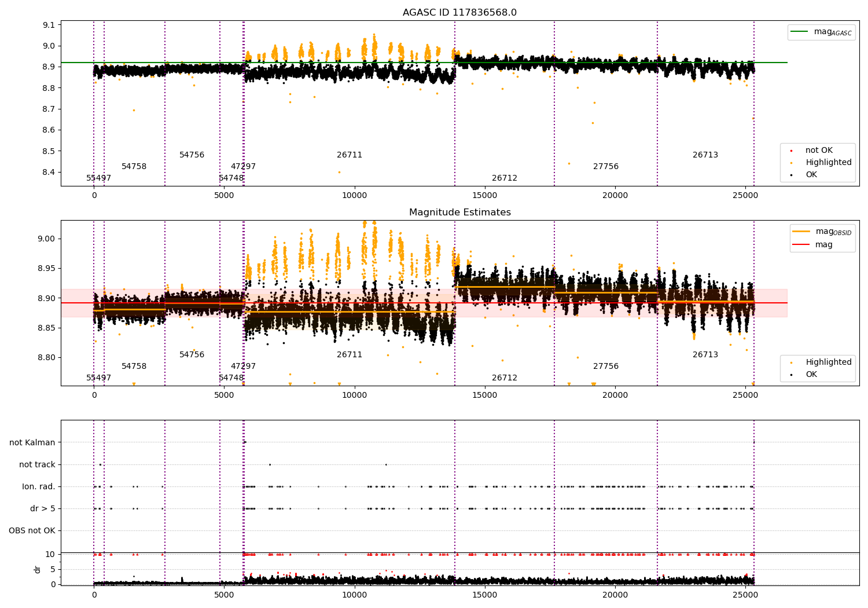Click obsid label 26711 in Magnitude Estimates plot
Screen dimensions: 868x608
350,355
